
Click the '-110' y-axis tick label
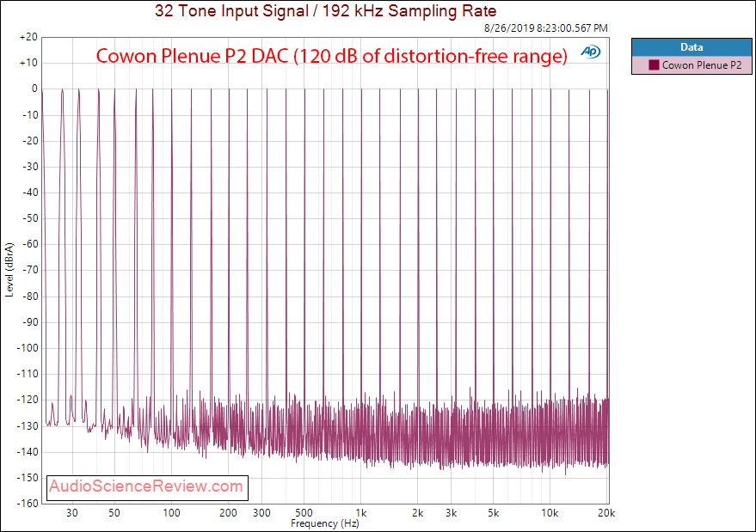[28, 374]
